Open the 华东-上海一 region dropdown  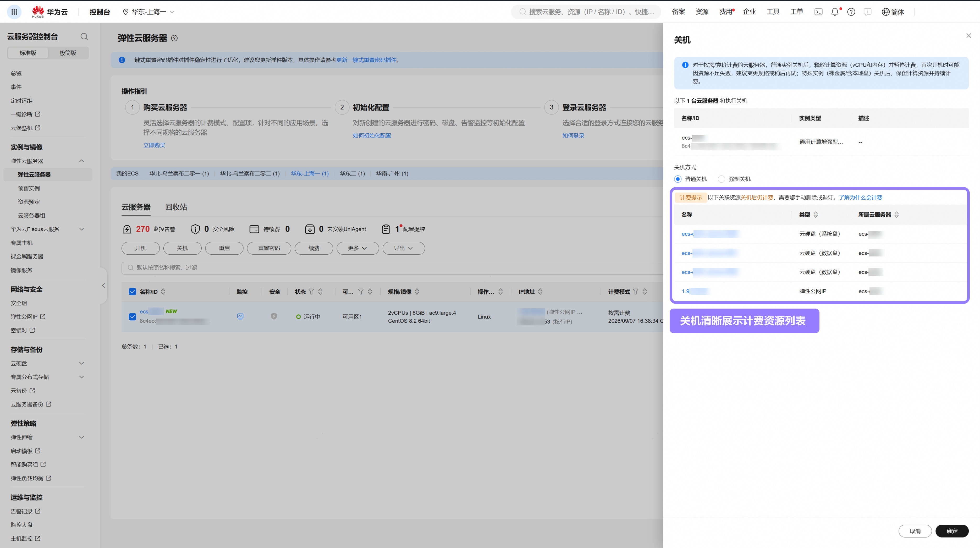[149, 12]
